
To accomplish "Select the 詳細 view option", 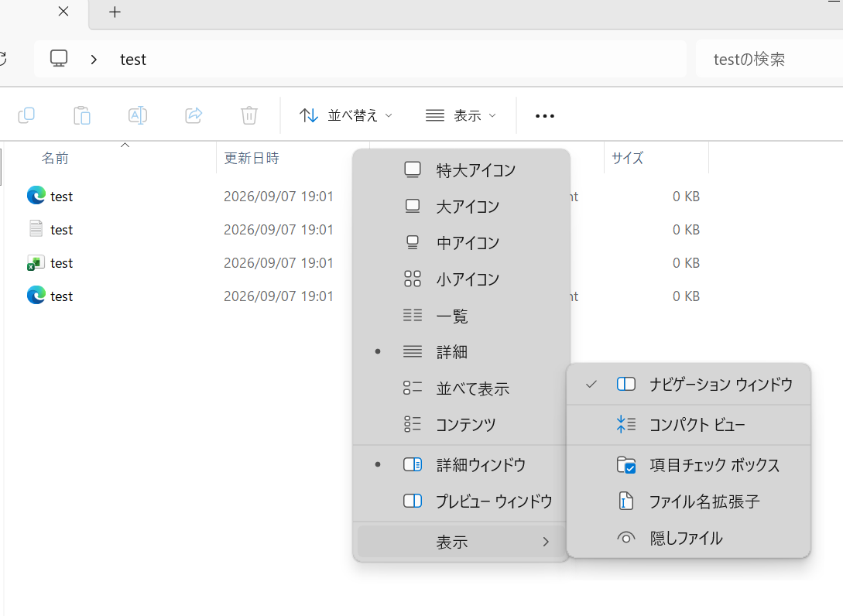I will [x=461, y=352].
